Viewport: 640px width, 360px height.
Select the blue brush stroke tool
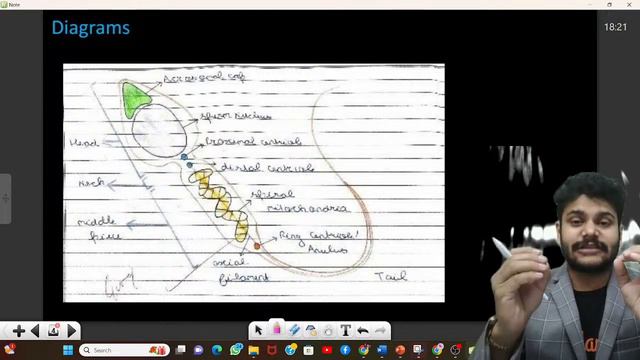[294, 330]
